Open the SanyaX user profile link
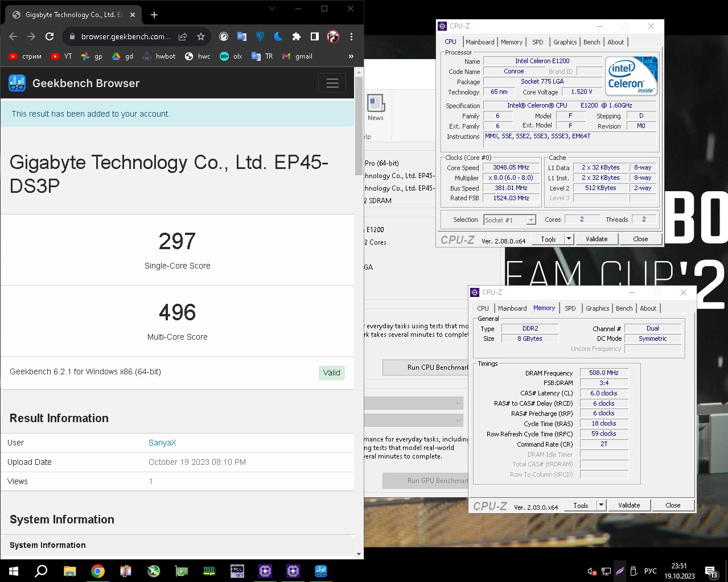The image size is (728, 582). 162,443
